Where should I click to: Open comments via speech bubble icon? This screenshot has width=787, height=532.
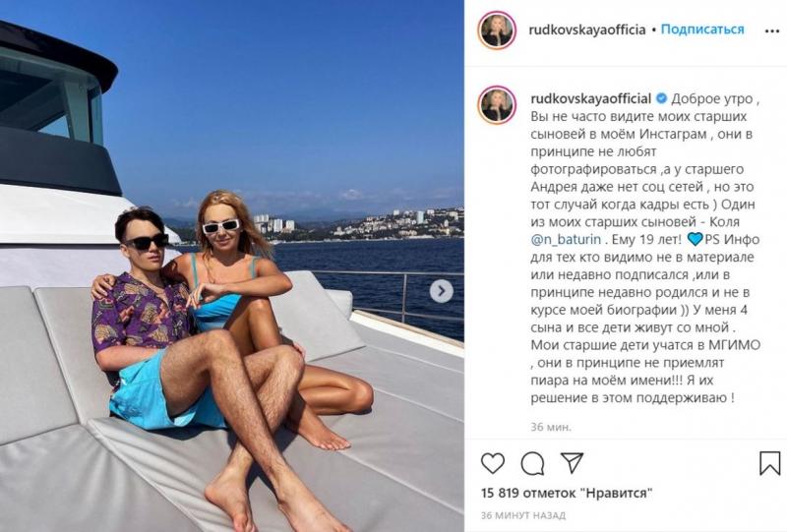point(532,463)
